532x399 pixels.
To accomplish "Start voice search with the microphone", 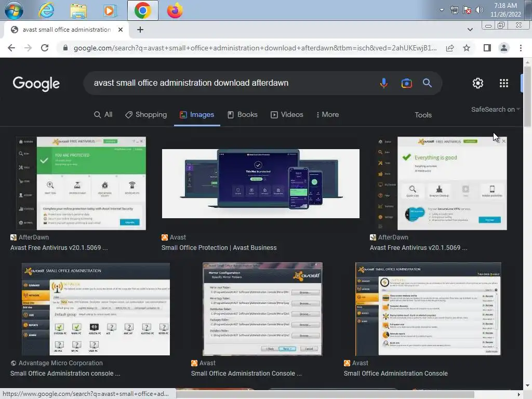I will pyautogui.click(x=384, y=83).
